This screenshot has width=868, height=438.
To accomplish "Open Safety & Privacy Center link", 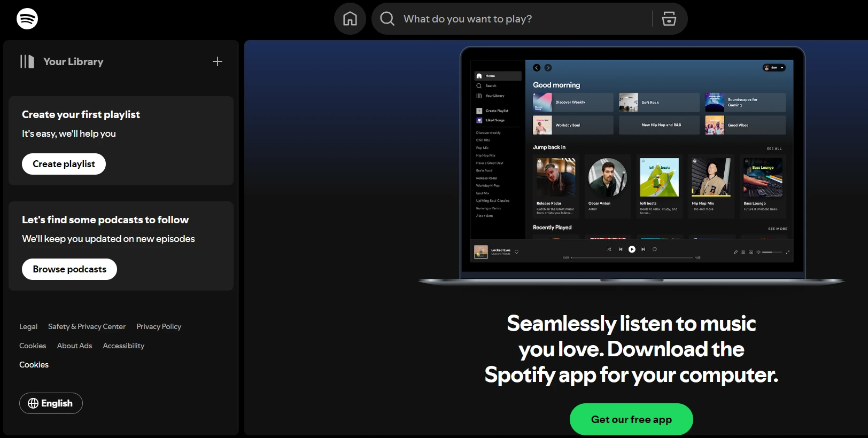I will pyautogui.click(x=87, y=326).
